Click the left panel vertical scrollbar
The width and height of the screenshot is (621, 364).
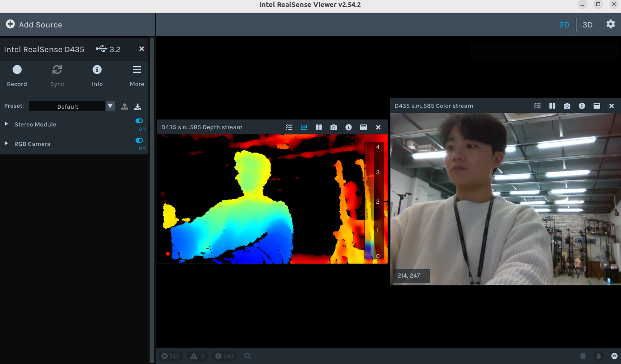[152, 200]
